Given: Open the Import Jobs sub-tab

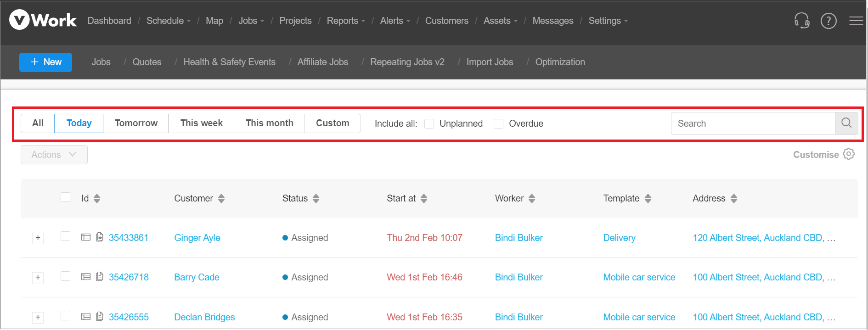Looking at the screenshot, I should click(x=490, y=62).
